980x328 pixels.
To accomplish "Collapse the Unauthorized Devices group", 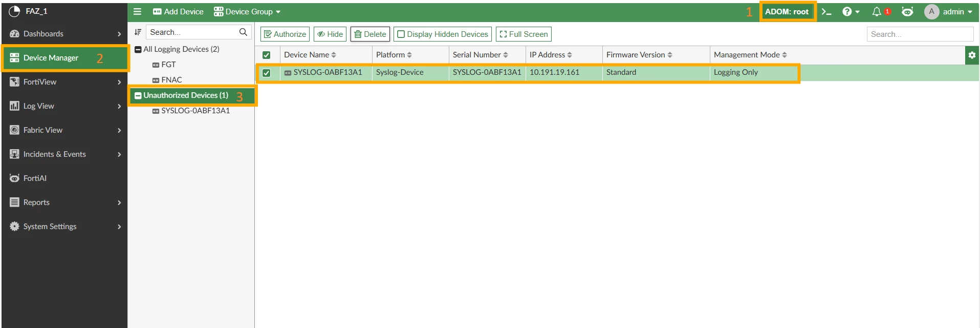I will coord(138,96).
